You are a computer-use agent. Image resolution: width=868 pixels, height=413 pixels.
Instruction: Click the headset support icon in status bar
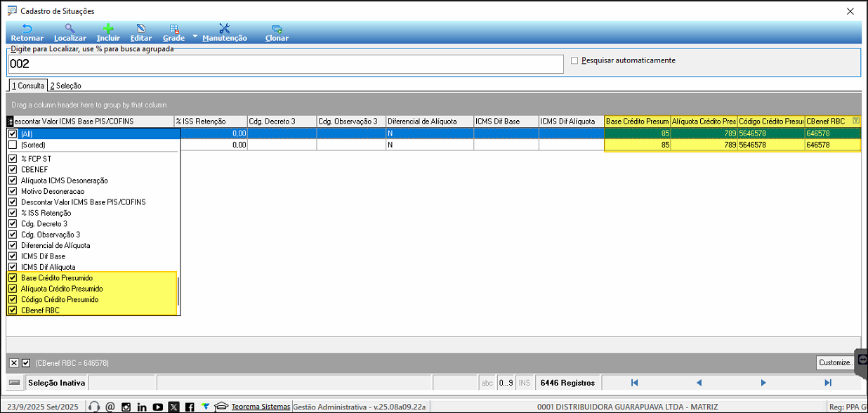[x=95, y=407]
